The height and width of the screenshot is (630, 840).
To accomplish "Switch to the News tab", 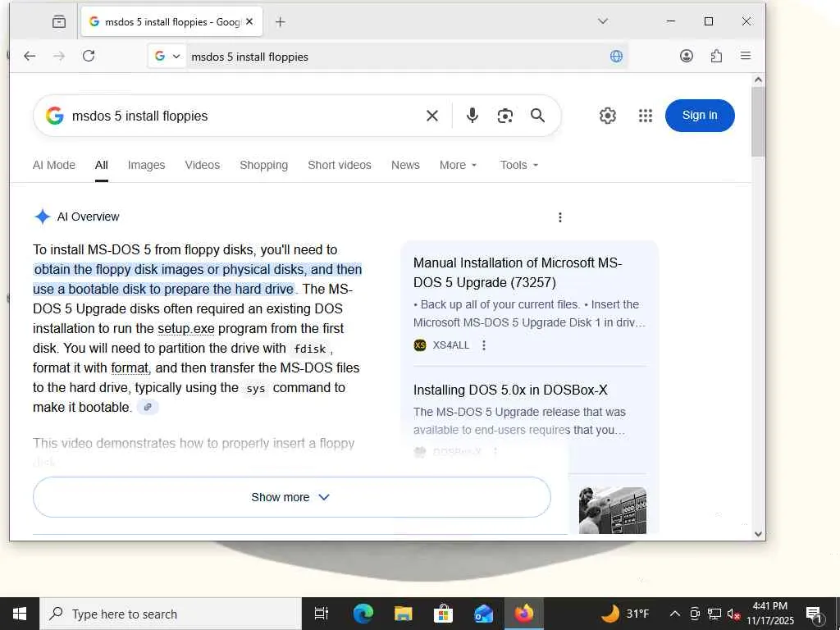I will (405, 165).
